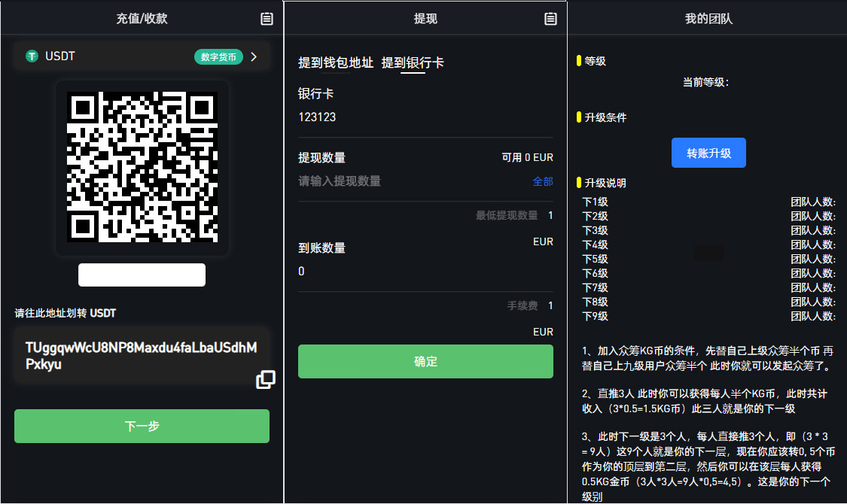The width and height of the screenshot is (847, 504).
Task: Copy the USDT wallet address
Action: pos(265,379)
